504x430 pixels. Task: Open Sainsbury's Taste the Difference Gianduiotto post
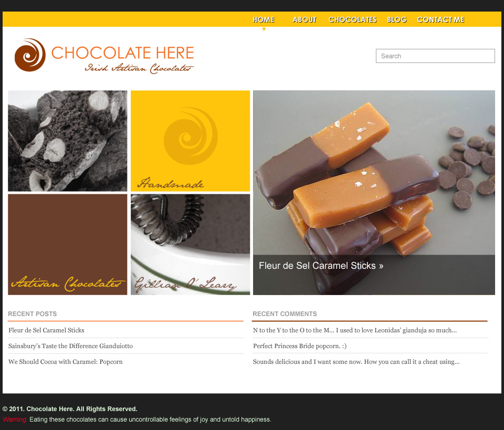(70, 346)
